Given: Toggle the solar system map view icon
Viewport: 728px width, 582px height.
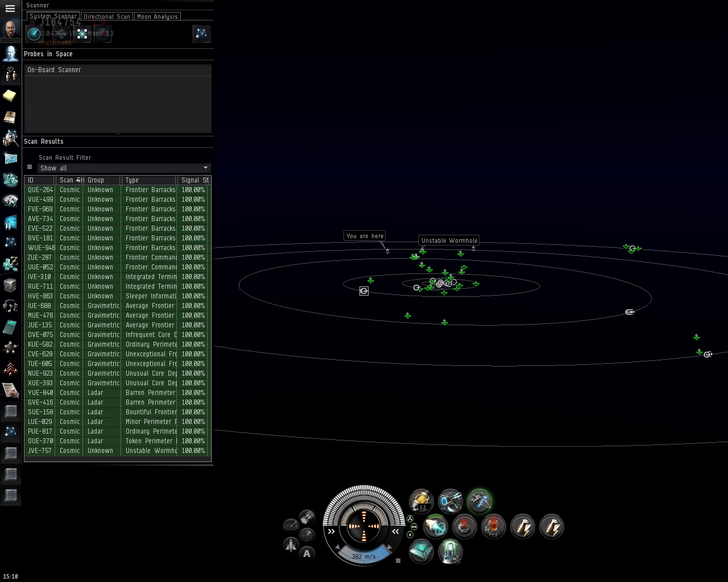Looking at the screenshot, I should coord(201,34).
